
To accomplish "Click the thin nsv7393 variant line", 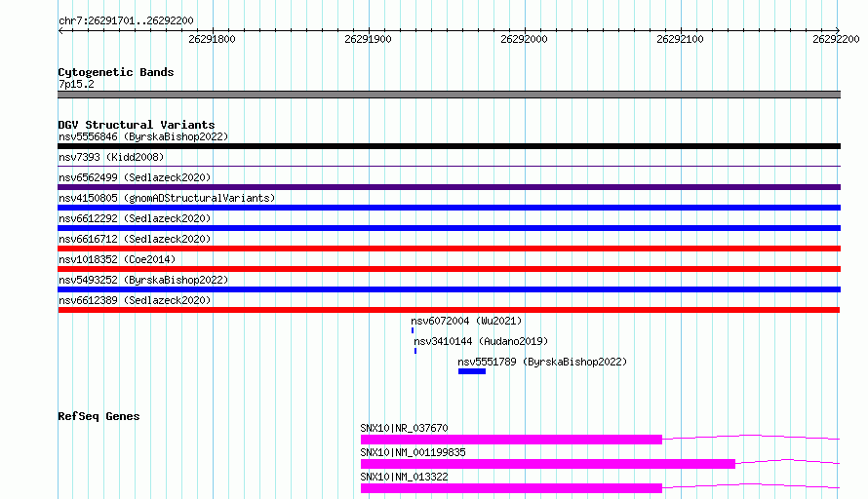I will pyautogui.click(x=449, y=166).
